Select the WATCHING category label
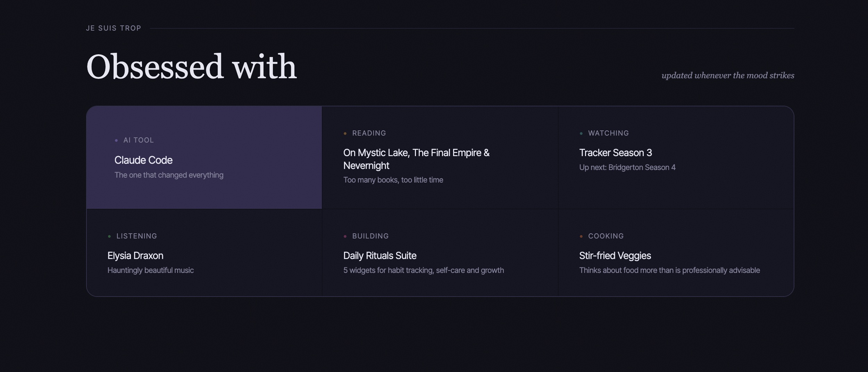The height and width of the screenshot is (372, 868). point(608,133)
